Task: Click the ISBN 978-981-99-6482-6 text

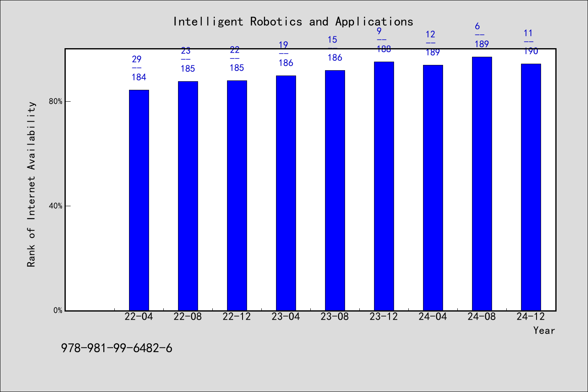Action: [117, 348]
